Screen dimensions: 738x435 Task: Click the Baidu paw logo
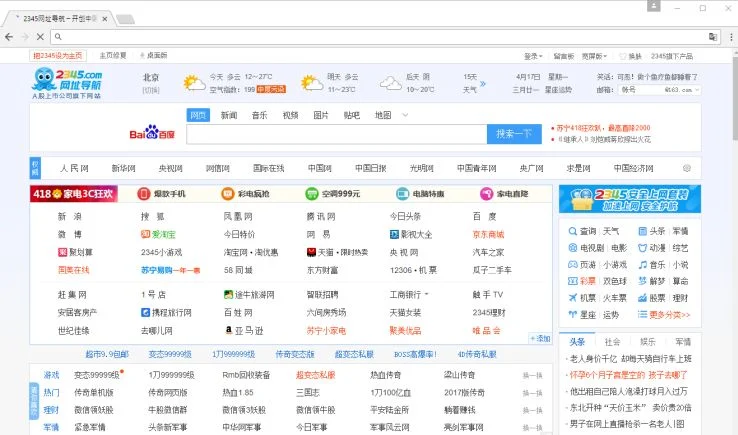(x=152, y=132)
